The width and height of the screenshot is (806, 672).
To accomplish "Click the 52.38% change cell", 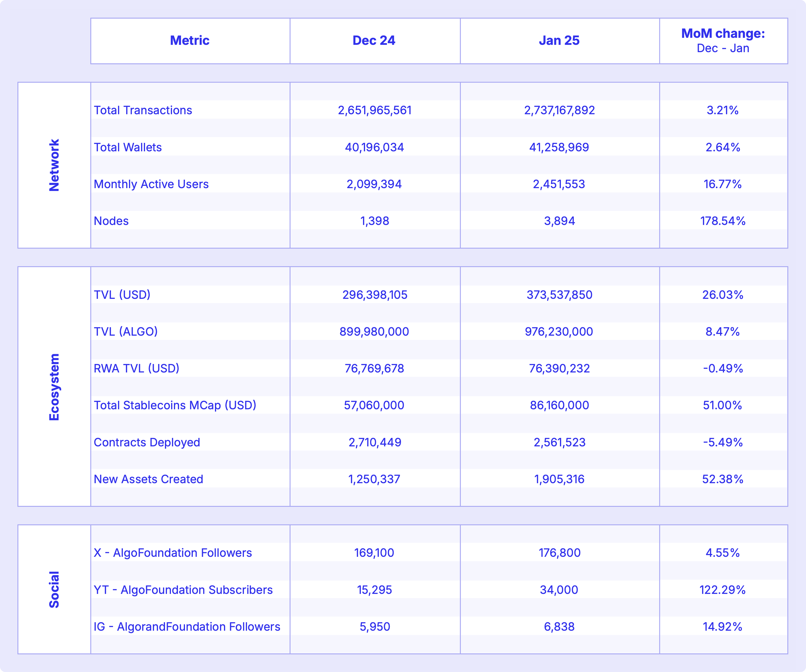I will [x=723, y=479].
